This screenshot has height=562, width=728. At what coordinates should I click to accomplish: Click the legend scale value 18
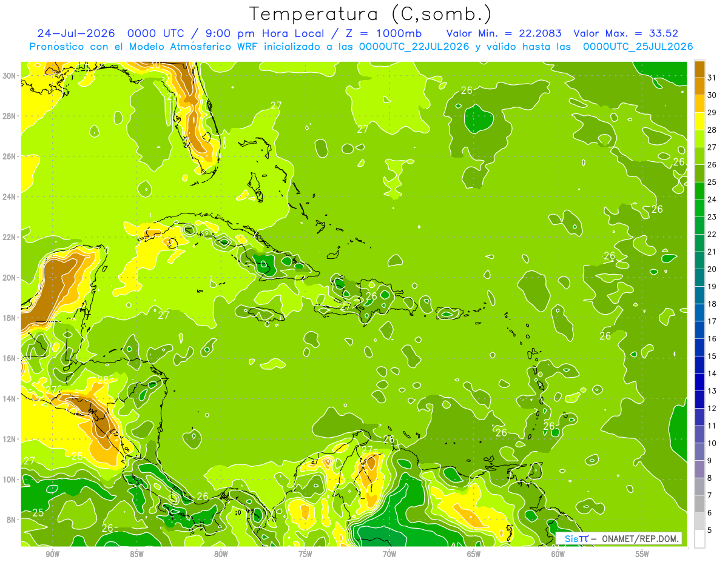712,304
